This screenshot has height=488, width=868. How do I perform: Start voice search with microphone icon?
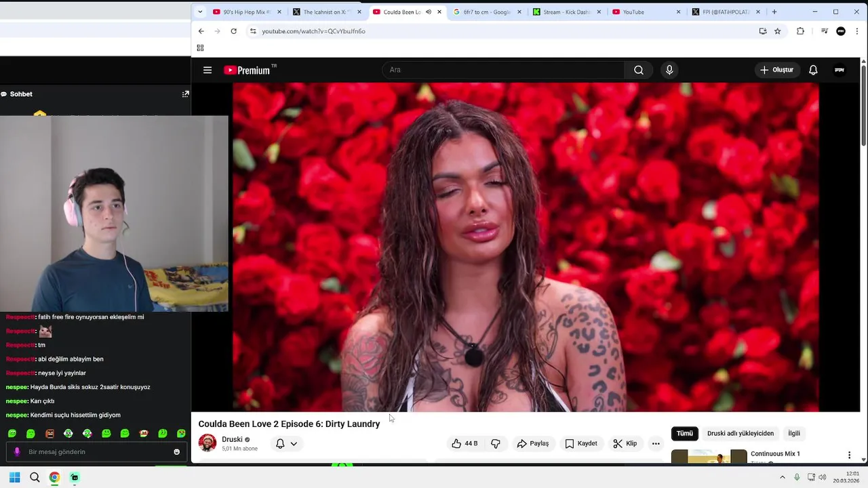coord(669,70)
